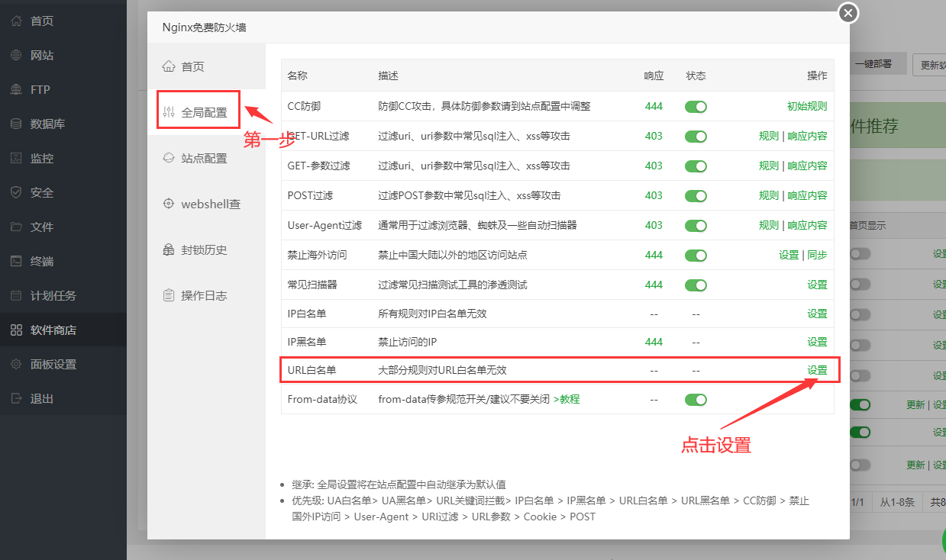Screen dimensions: 946x560
Task: Click 设置 link in 禁止海外访问 row
Action: (x=789, y=255)
